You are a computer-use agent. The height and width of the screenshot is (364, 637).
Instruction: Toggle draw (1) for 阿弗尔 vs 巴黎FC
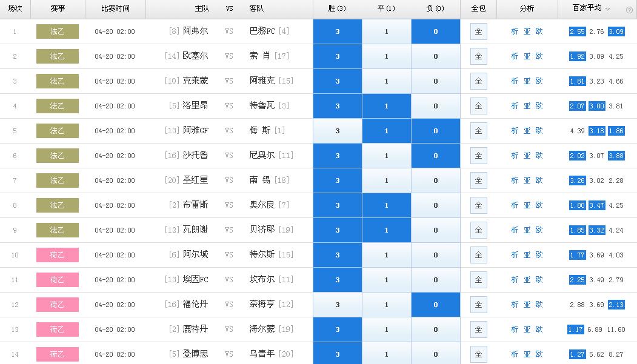pyautogui.click(x=386, y=31)
